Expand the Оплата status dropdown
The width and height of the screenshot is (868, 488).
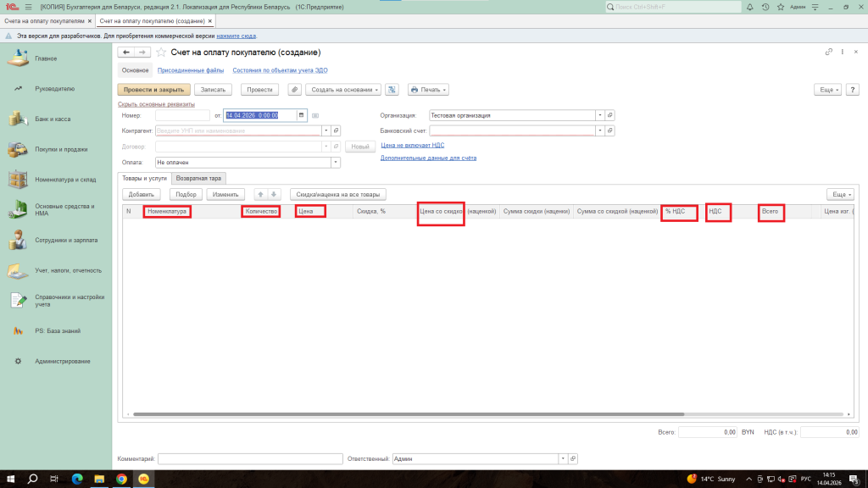[335, 162]
